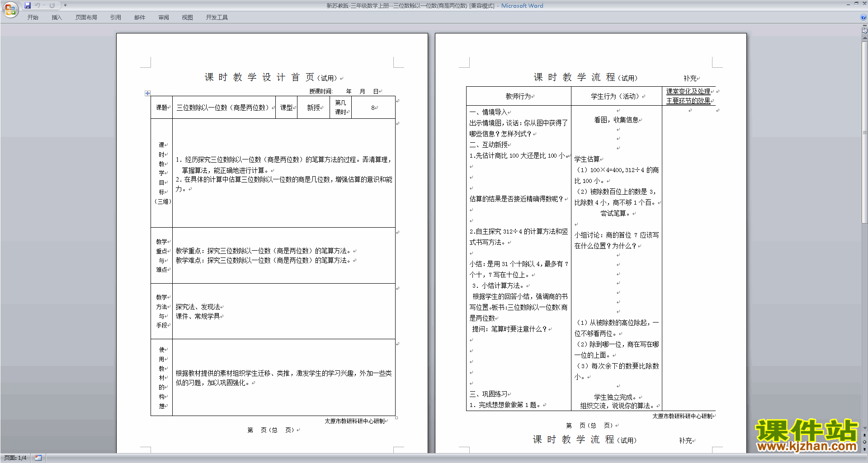Minimize the Word window

click(848, 4)
